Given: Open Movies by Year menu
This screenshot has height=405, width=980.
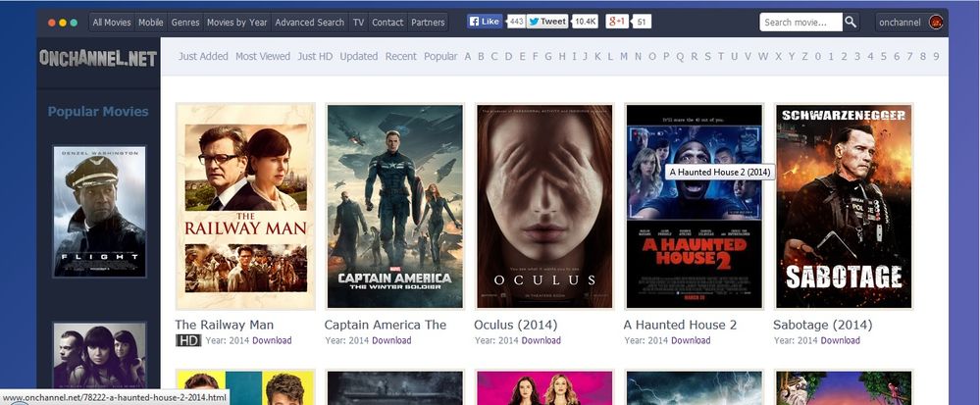Looking at the screenshot, I should [x=236, y=22].
